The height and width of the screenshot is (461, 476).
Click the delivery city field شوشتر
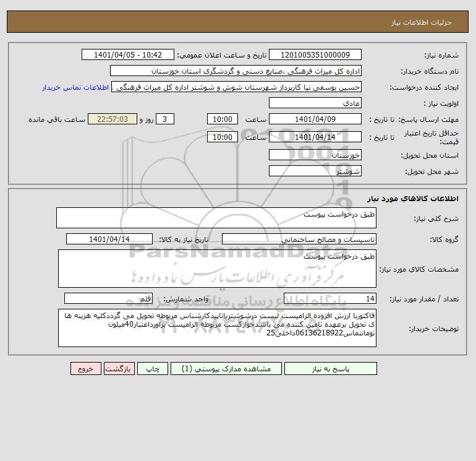(x=315, y=171)
